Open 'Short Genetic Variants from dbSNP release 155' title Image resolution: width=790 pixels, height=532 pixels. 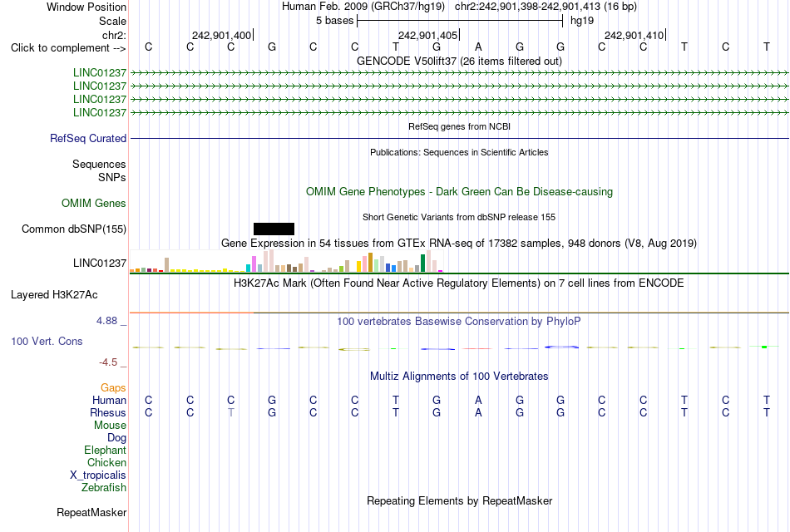click(x=459, y=217)
